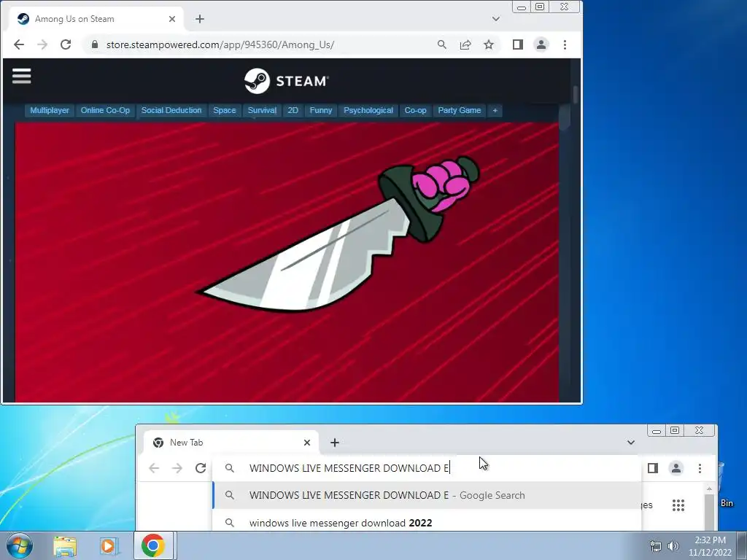Image resolution: width=747 pixels, height=560 pixels.
Task: Open Chrome menu in Steam browser window
Action: (x=565, y=44)
